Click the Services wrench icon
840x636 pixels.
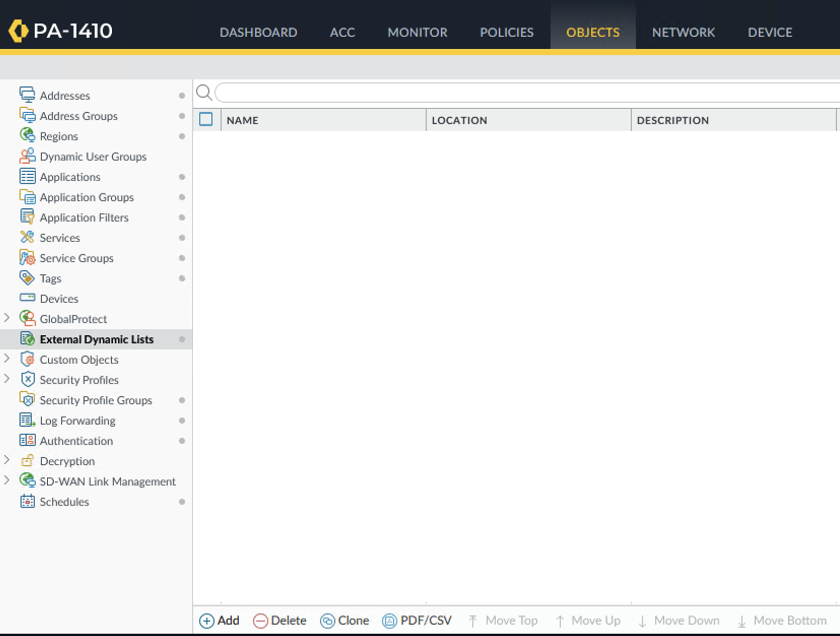pyautogui.click(x=27, y=237)
